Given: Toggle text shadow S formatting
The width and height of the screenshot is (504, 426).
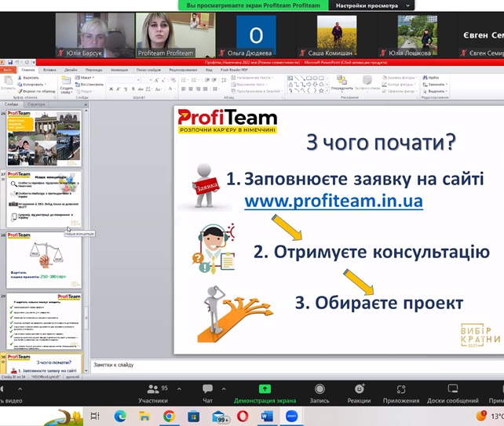Looking at the screenshot, I should [133, 89].
